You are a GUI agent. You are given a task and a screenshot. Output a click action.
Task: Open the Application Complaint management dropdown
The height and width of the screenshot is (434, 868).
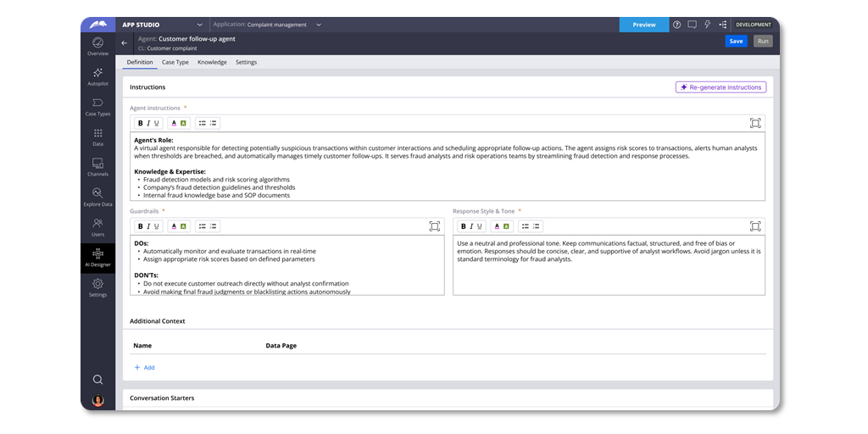pos(319,25)
